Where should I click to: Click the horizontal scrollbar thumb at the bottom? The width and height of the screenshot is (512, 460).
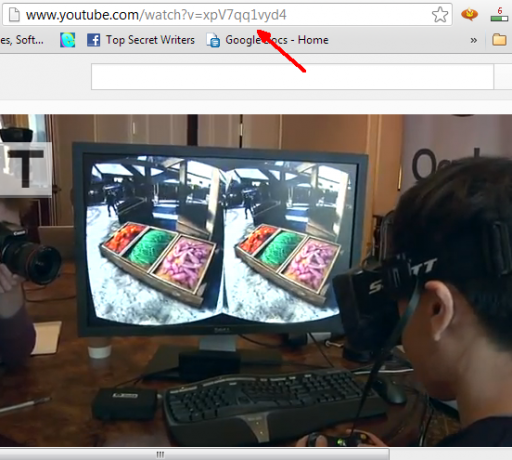[194, 454]
